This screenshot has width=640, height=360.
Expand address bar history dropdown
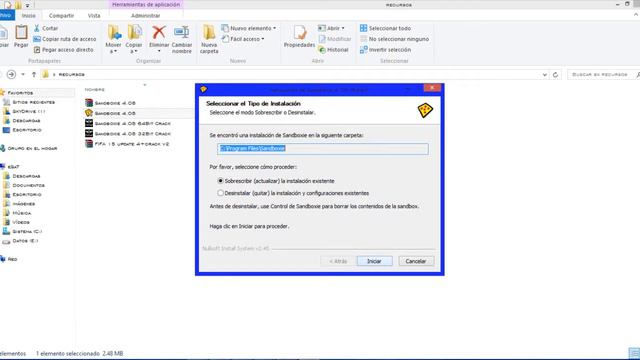pos(544,75)
